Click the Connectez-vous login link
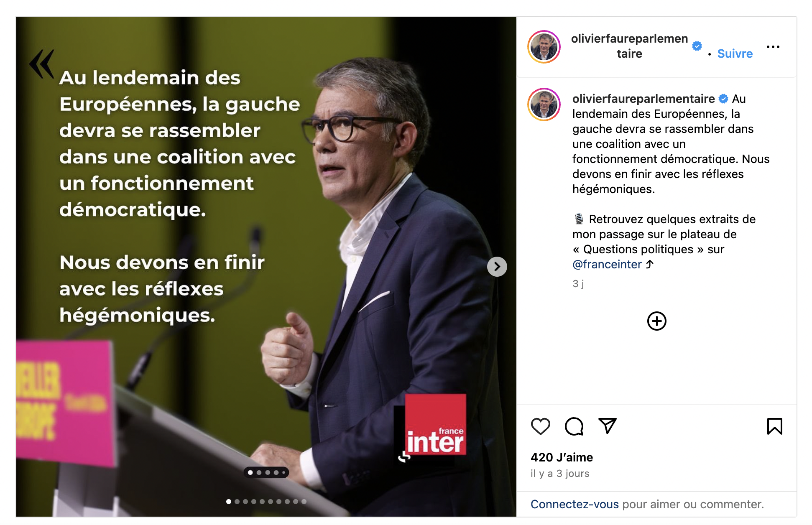812x525 pixels. tap(575, 504)
